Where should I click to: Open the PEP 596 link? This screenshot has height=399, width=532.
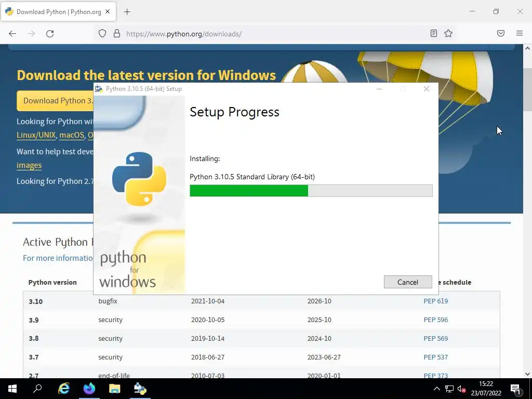pyautogui.click(x=436, y=320)
